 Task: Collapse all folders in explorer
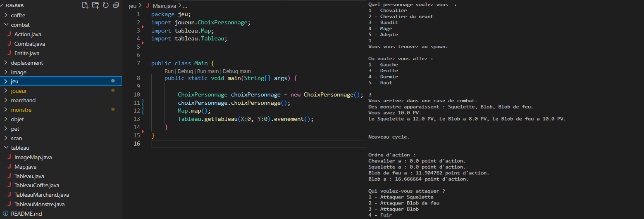click(x=116, y=5)
